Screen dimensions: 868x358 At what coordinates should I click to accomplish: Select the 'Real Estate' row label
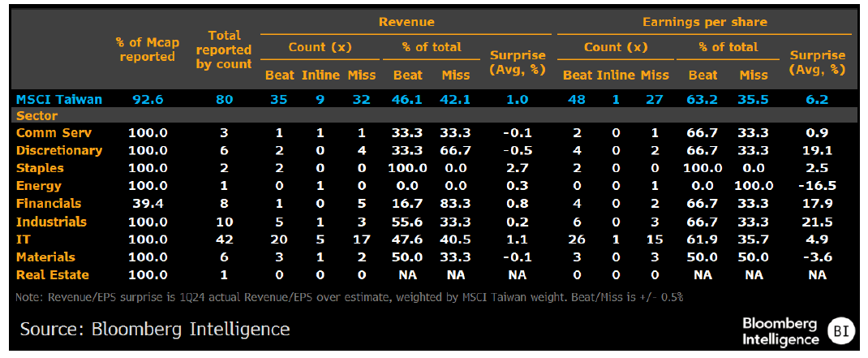[53, 275]
